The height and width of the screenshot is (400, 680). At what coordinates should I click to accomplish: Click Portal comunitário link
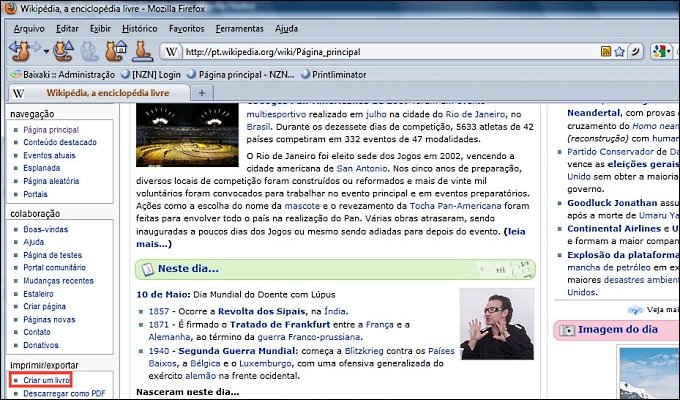coord(55,268)
